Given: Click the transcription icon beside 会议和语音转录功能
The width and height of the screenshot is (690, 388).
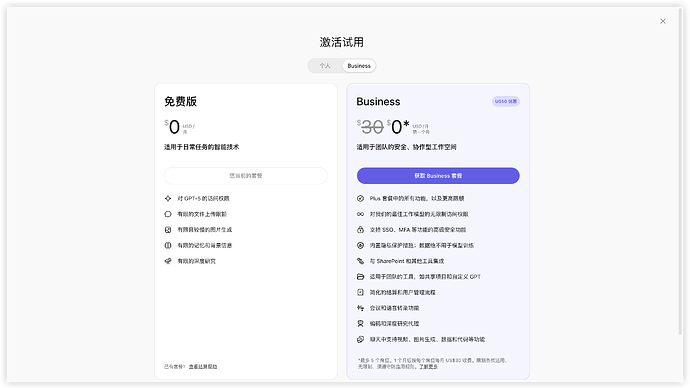Looking at the screenshot, I should point(360,308).
